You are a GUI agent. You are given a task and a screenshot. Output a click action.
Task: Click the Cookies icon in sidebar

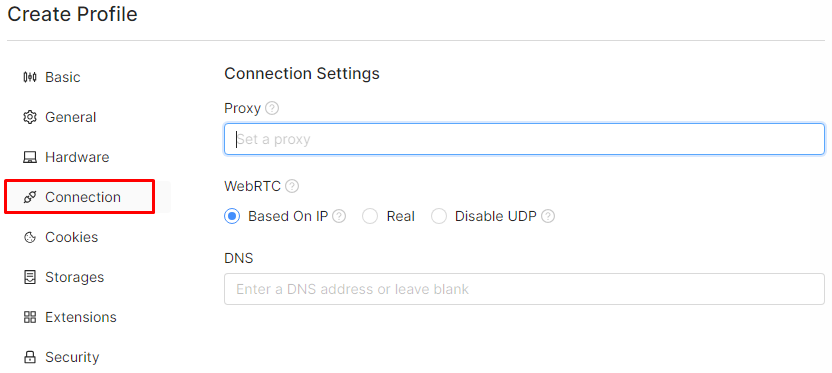pyautogui.click(x=30, y=237)
